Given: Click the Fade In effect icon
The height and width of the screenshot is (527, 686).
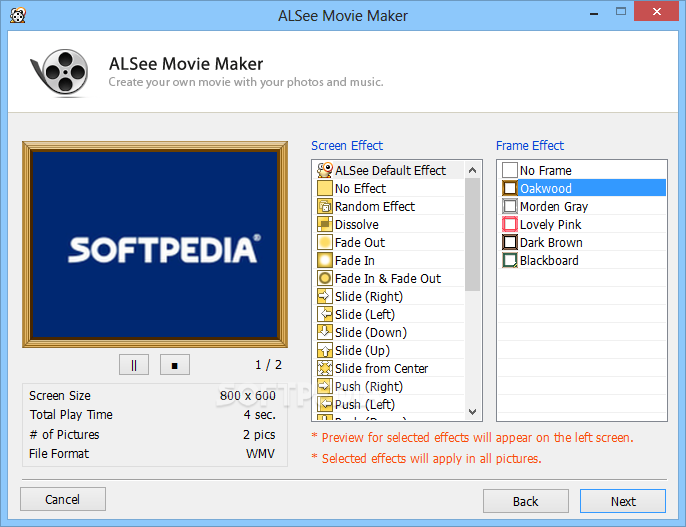Looking at the screenshot, I should [325, 260].
